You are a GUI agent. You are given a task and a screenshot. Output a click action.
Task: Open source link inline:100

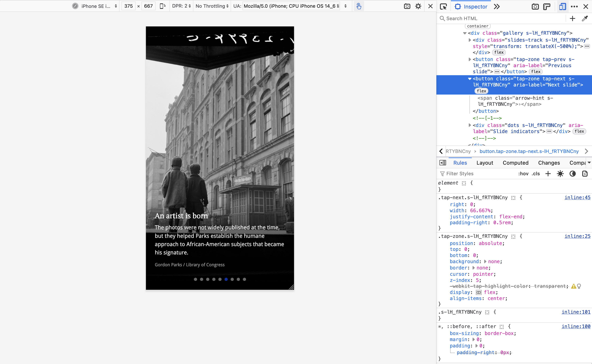576,326
